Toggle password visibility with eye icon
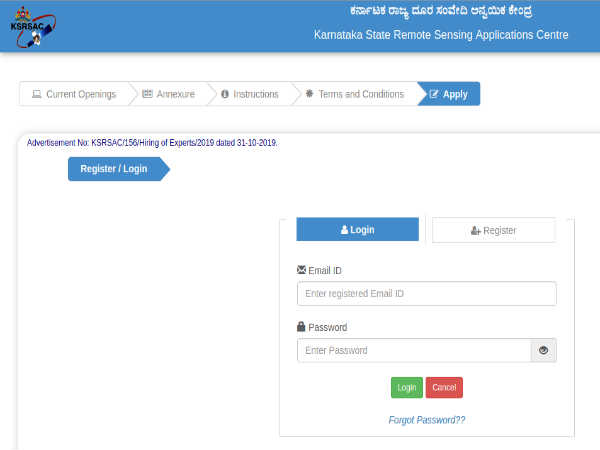The height and width of the screenshot is (450, 600). point(543,351)
